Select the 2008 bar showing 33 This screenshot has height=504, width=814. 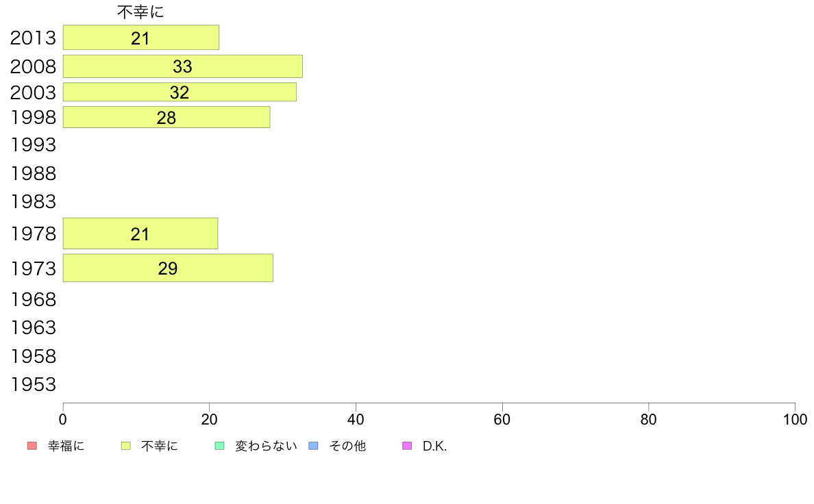[183, 66]
